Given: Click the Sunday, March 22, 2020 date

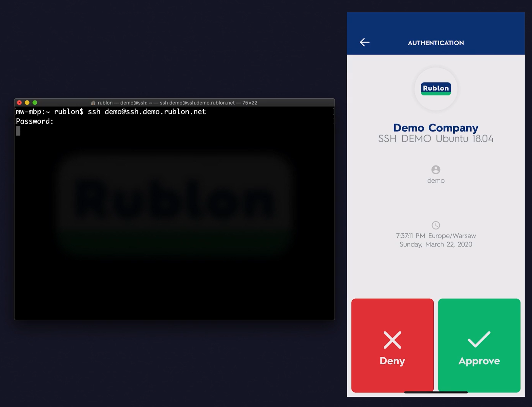Looking at the screenshot, I should pos(436,244).
